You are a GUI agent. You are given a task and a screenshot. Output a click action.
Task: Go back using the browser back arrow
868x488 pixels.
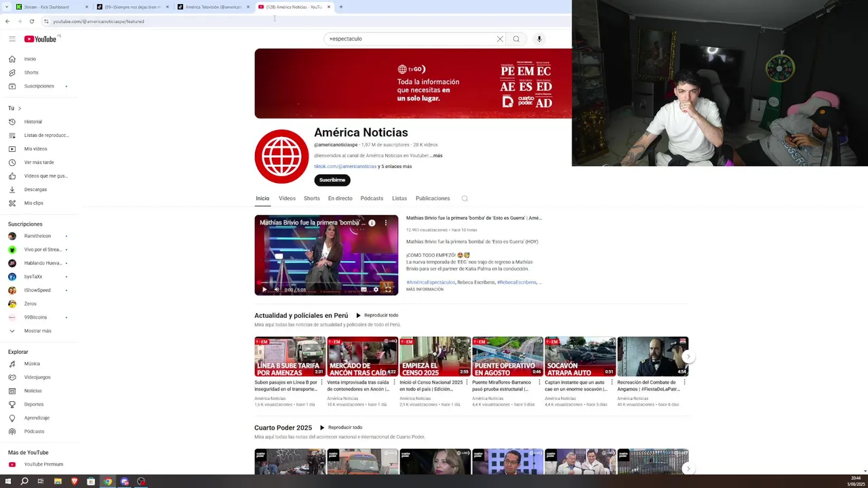click(7, 21)
